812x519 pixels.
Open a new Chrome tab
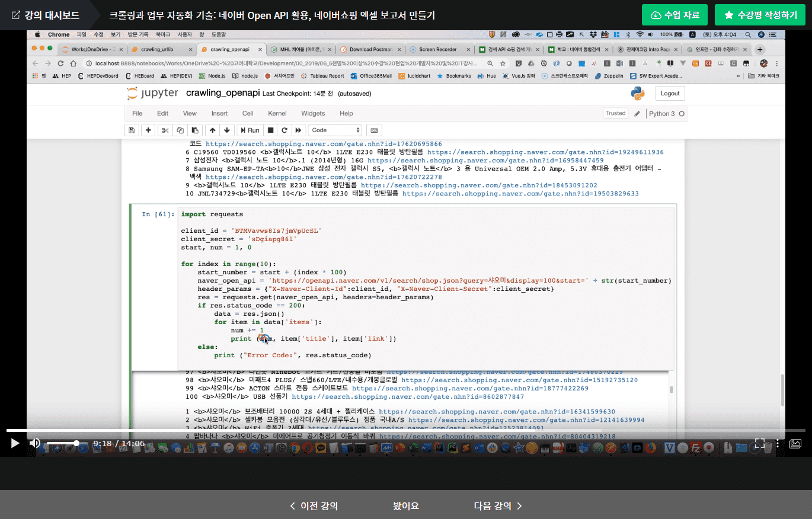coord(760,49)
